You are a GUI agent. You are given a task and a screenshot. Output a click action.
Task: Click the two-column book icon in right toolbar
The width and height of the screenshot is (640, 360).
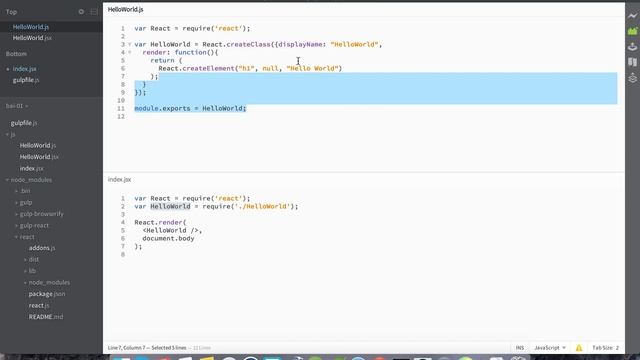632,62
